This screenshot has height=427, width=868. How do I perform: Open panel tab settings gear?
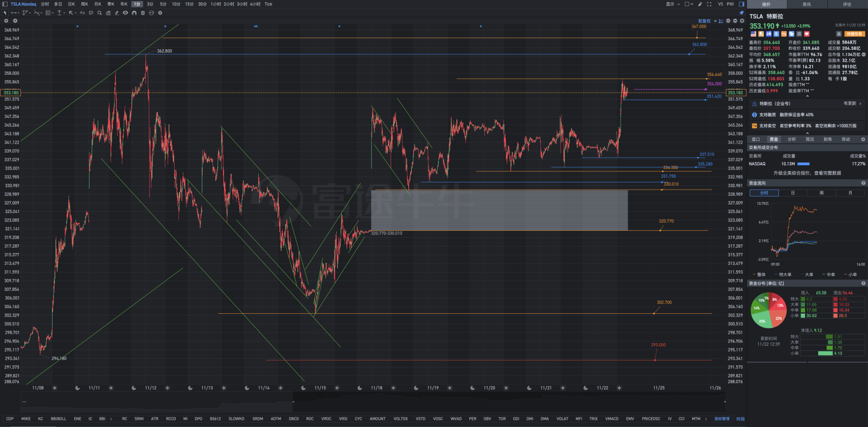pyautogui.click(x=863, y=139)
